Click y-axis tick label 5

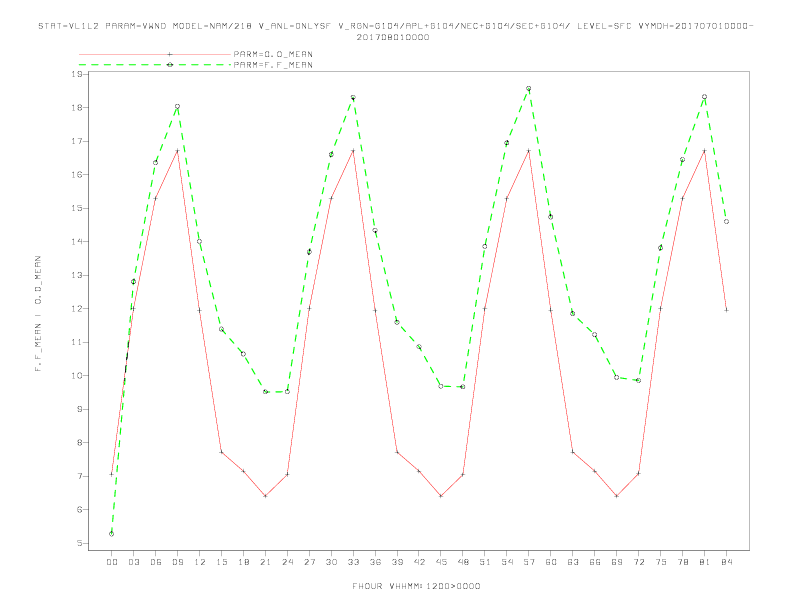[x=80, y=543]
